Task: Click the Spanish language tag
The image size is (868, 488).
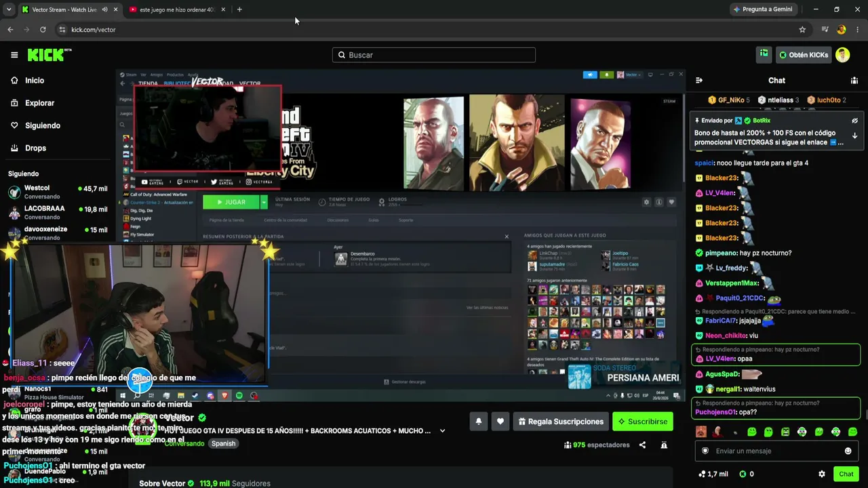Action: point(223,443)
